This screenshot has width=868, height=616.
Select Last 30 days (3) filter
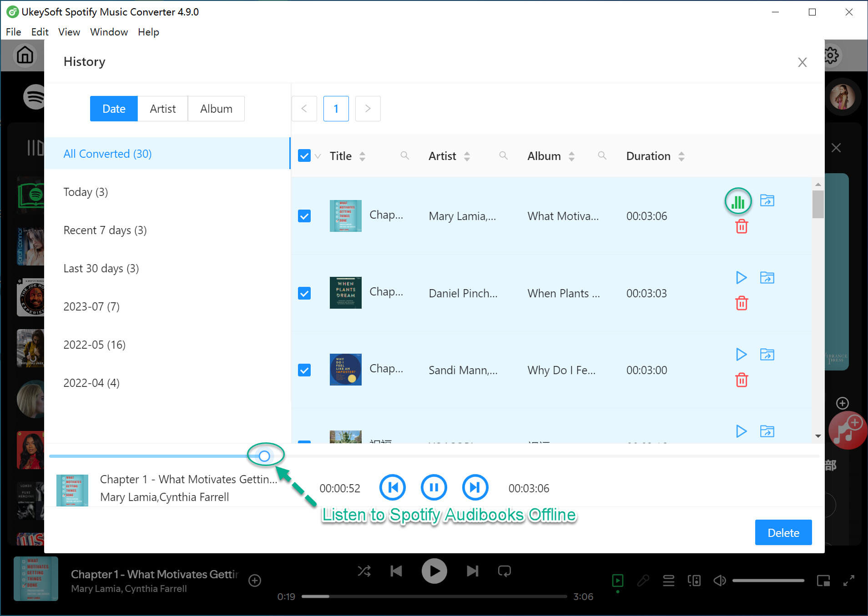[x=167, y=268]
